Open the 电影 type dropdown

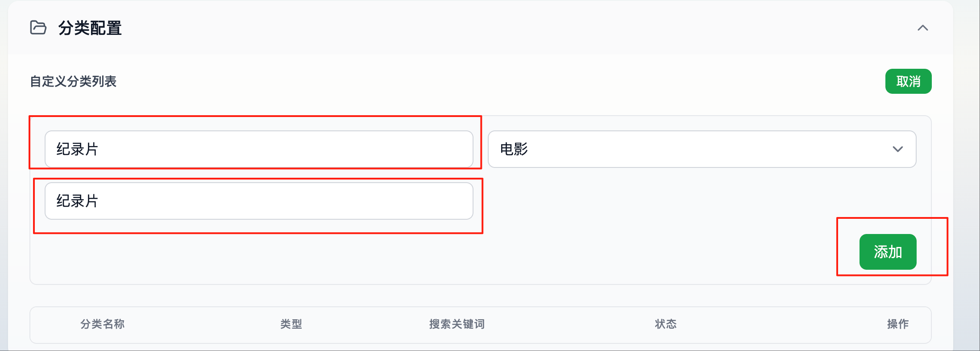pos(702,149)
